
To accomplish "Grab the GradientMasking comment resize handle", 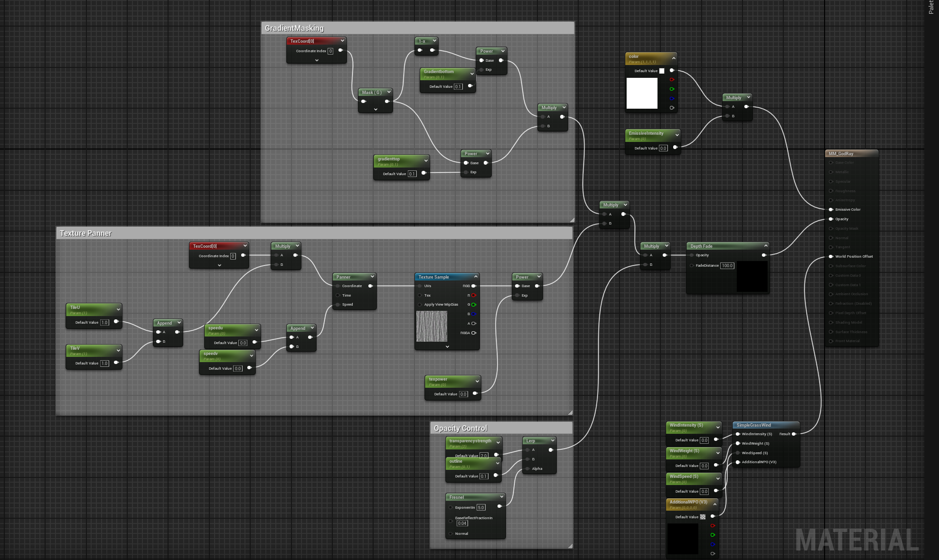I will click(572, 220).
